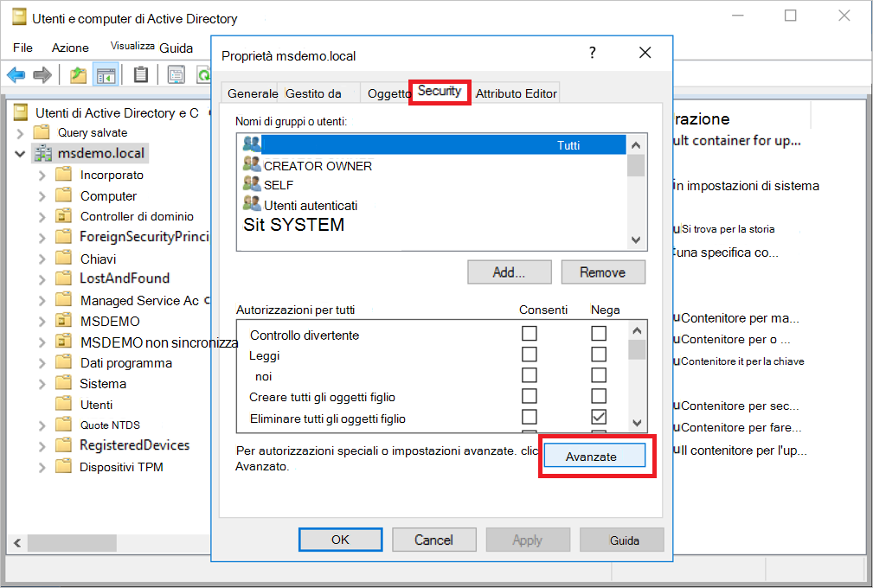Viewport: 873px width, 588px height.
Task: Close the Proprietà msdemo.local dialog
Action: tap(645, 53)
